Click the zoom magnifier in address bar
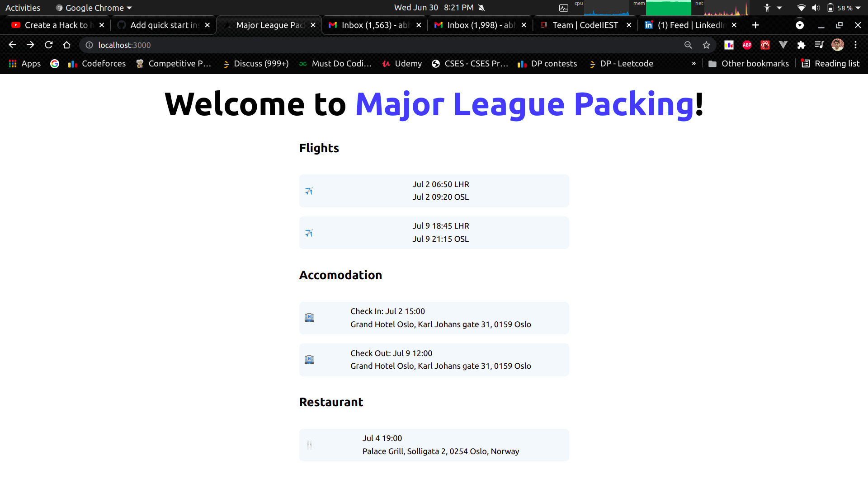 pyautogui.click(x=688, y=45)
